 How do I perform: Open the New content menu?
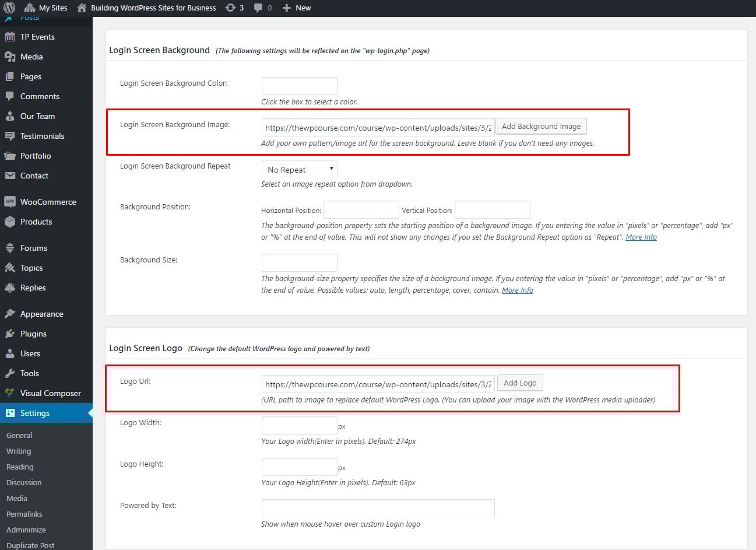(297, 8)
